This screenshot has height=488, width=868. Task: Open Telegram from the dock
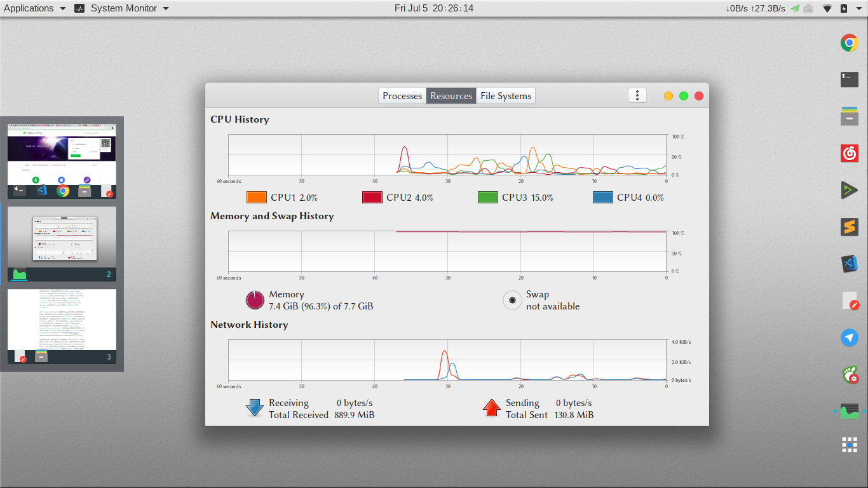tap(850, 337)
